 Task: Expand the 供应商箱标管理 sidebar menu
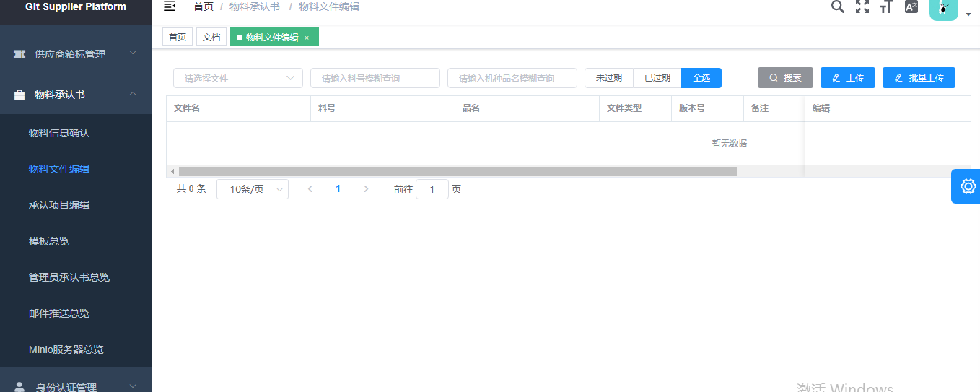click(76, 54)
